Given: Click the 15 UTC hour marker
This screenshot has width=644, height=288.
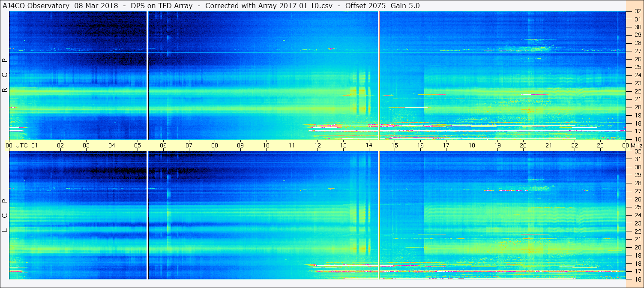Looking at the screenshot, I should pos(395,145).
